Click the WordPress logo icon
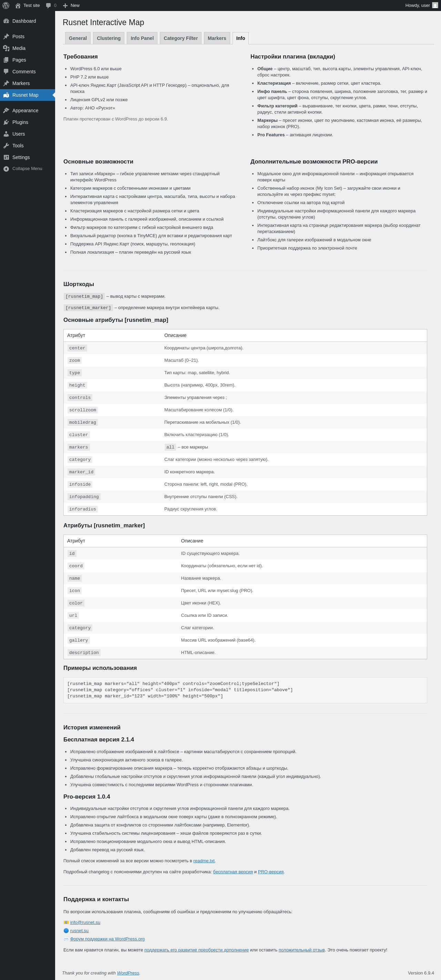The width and height of the screenshot is (441, 980). click(x=6, y=5)
